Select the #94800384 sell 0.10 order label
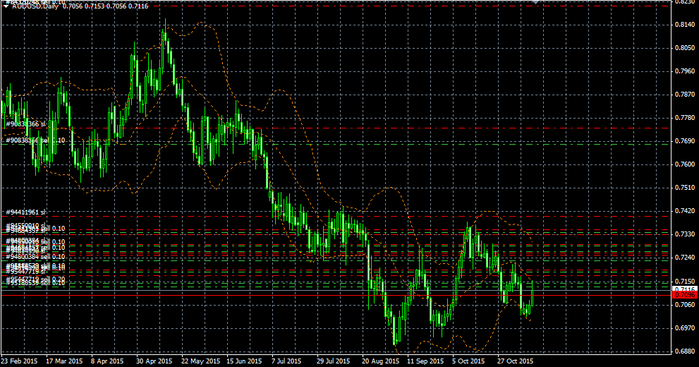Image resolution: width=699 pixels, height=367 pixels. click(35, 257)
